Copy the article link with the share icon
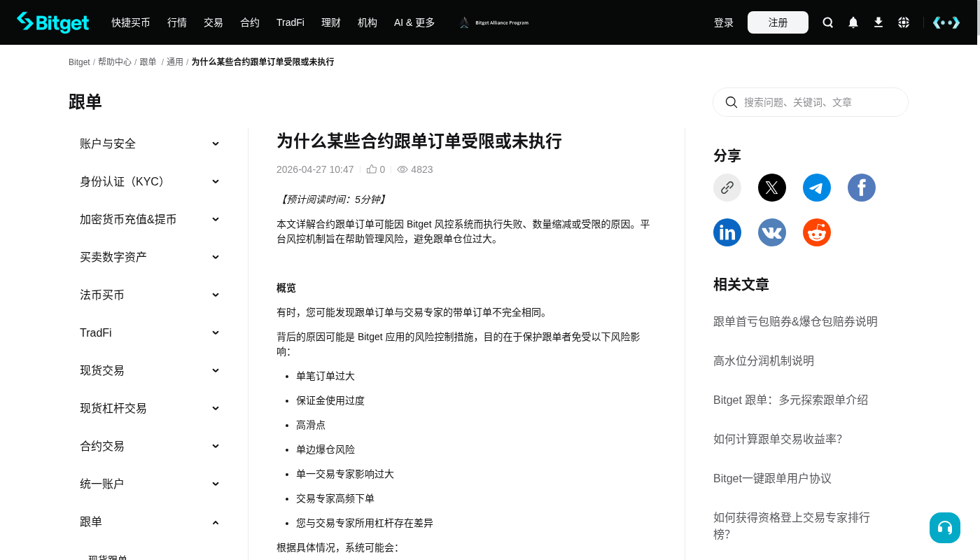 click(x=727, y=188)
